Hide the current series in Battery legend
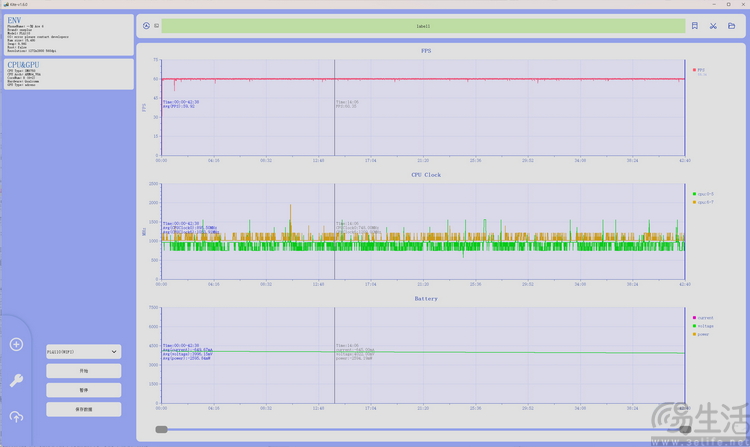Screen dimensions: 750x447 tap(704, 317)
